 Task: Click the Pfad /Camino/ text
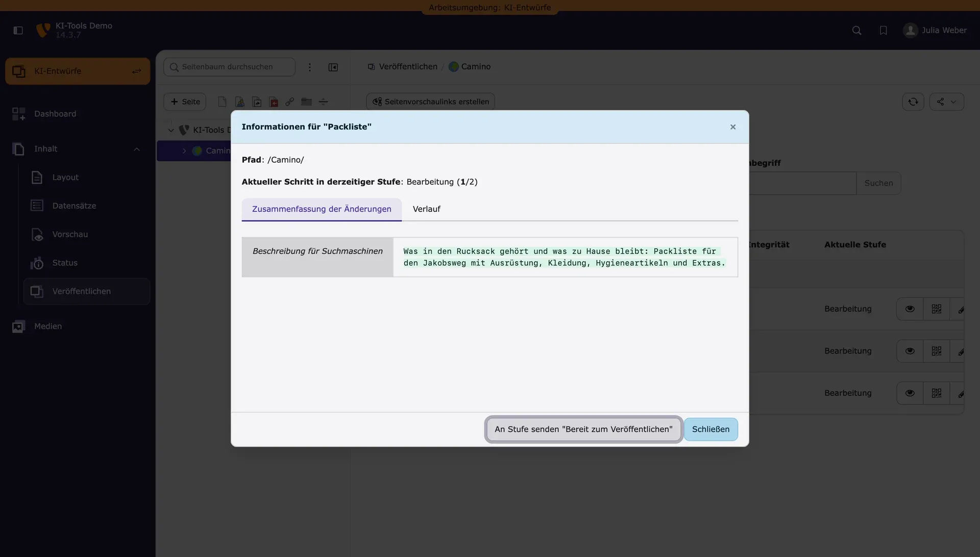pyautogui.click(x=273, y=160)
